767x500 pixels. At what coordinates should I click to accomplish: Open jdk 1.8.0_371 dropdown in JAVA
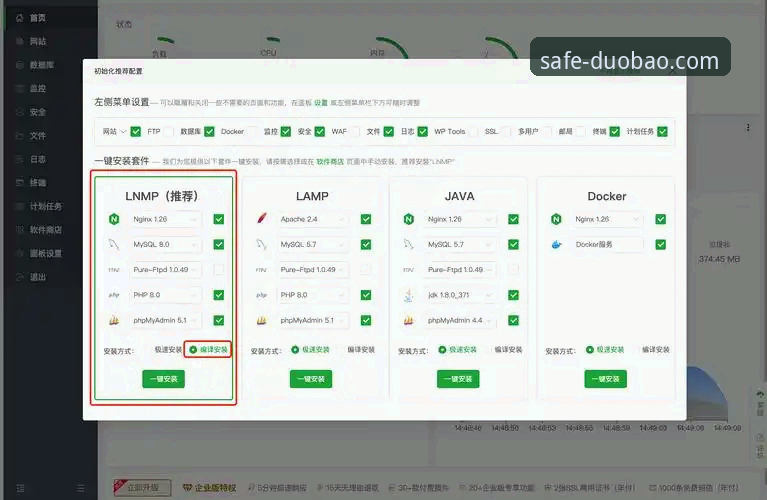tap(459, 295)
